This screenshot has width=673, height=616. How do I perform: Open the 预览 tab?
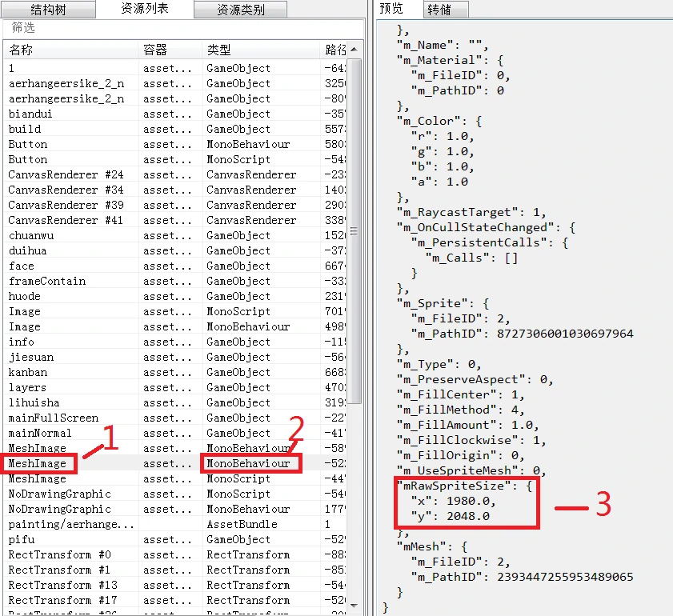click(x=392, y=9)
